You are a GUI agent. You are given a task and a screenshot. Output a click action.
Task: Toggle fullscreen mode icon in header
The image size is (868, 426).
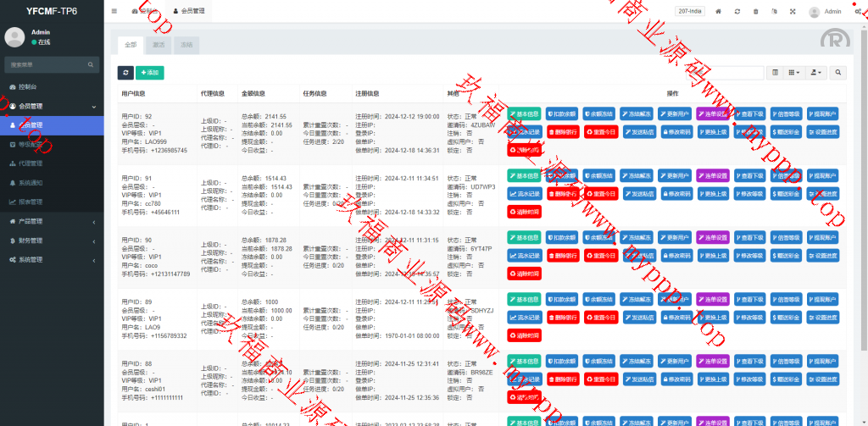pos(793,12)
